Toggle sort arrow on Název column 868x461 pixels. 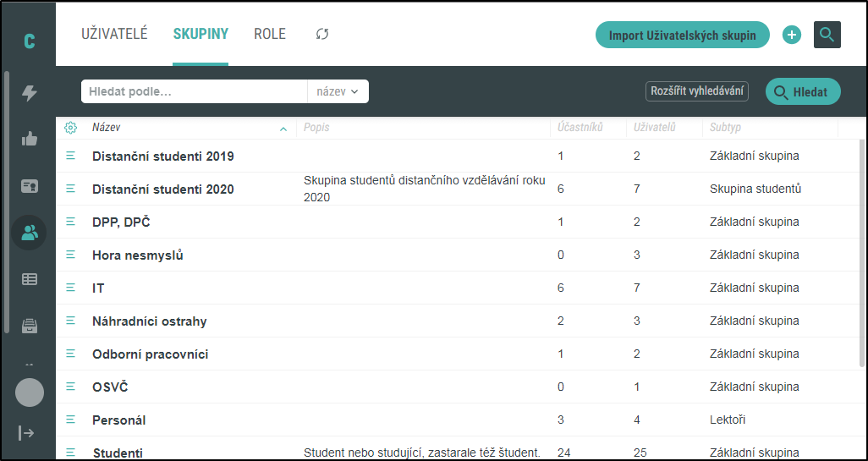coord(283,129)
